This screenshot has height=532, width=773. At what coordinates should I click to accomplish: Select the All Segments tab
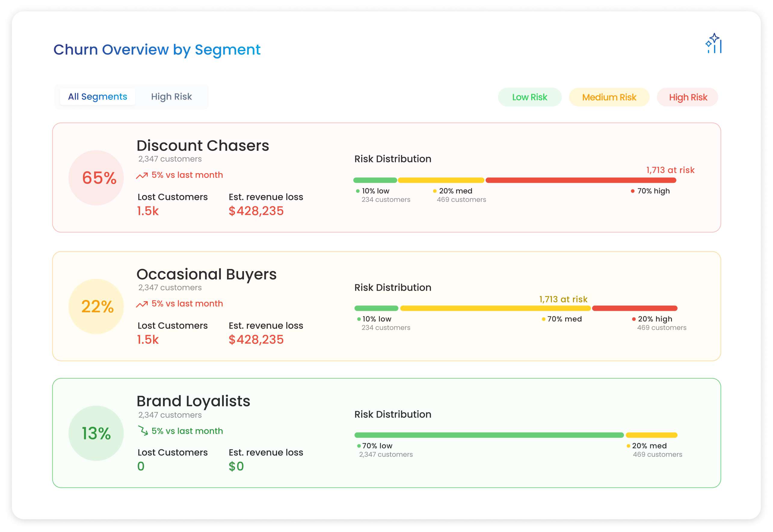click(97, 97)
